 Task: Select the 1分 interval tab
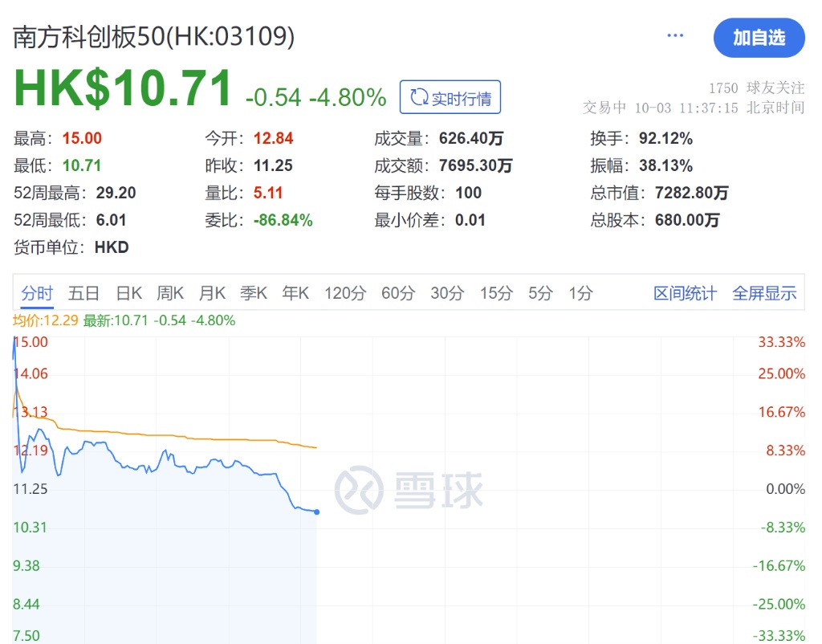tap(580, 293)
